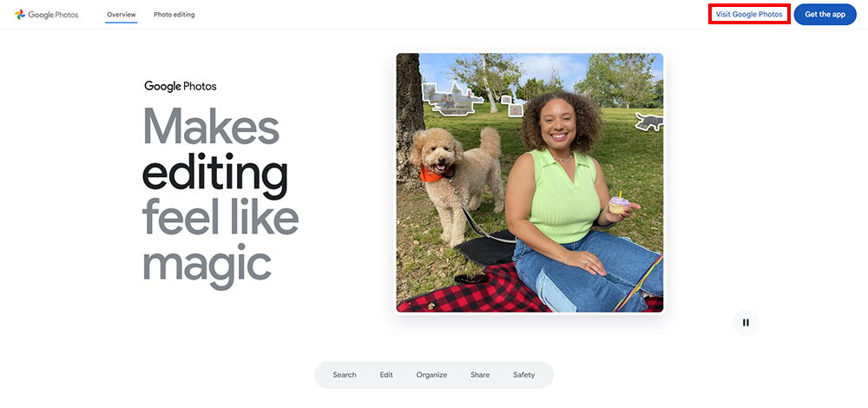Jump to the Organize section chip

[x=431, y=375]
